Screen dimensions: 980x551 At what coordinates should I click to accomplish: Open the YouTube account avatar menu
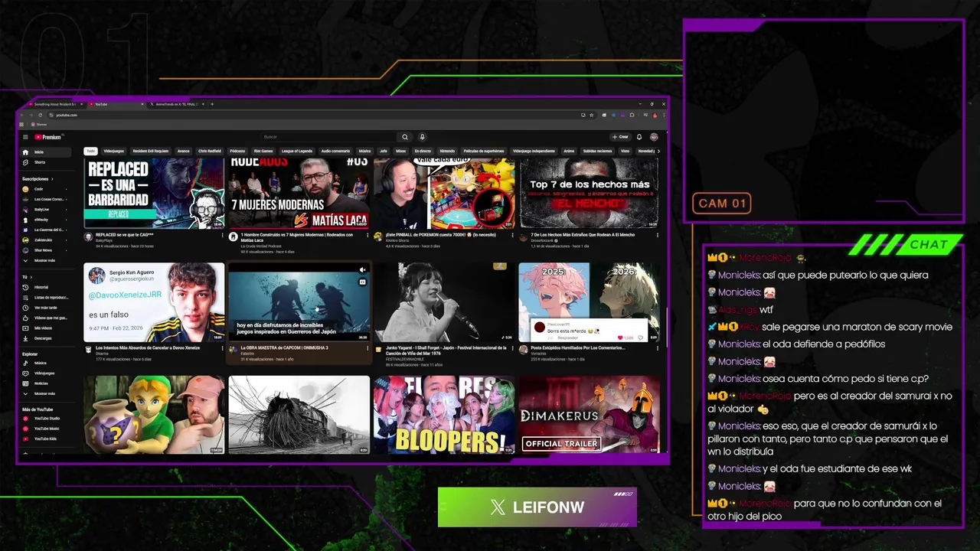click(654, 137)
